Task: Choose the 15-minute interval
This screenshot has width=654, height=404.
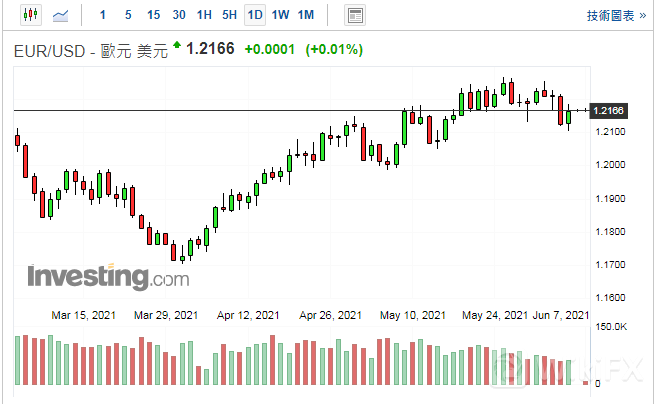Action: [152, 15]
